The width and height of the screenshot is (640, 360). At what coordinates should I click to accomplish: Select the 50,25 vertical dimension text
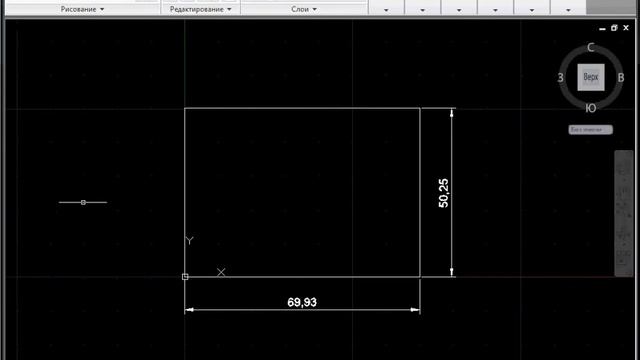point(443,193)
